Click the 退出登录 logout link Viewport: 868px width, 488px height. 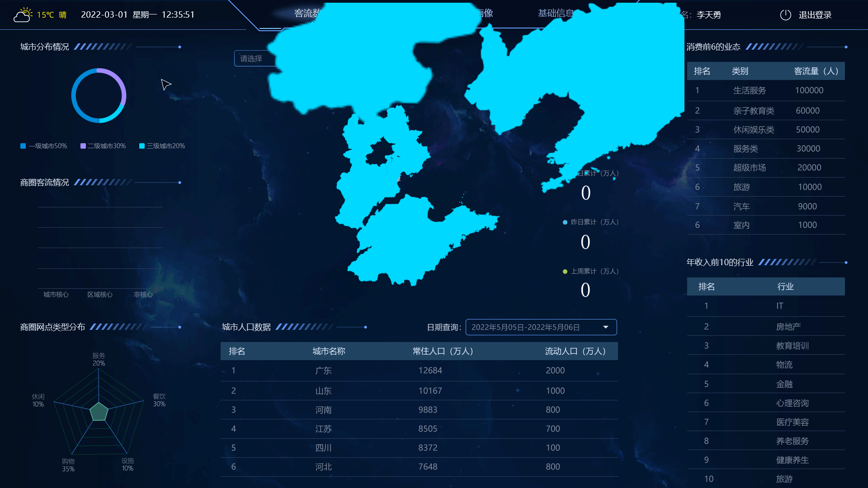(x=815, y=15)
